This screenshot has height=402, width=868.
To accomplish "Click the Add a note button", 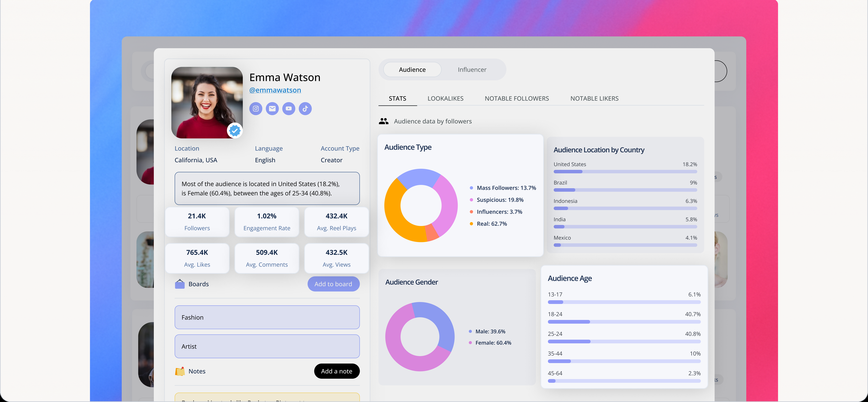I will click(337, 371).
